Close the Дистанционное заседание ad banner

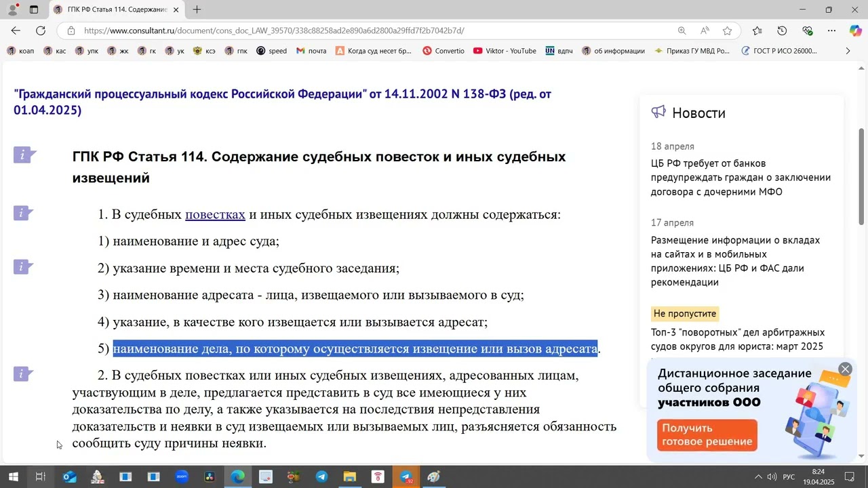[845, 369]
